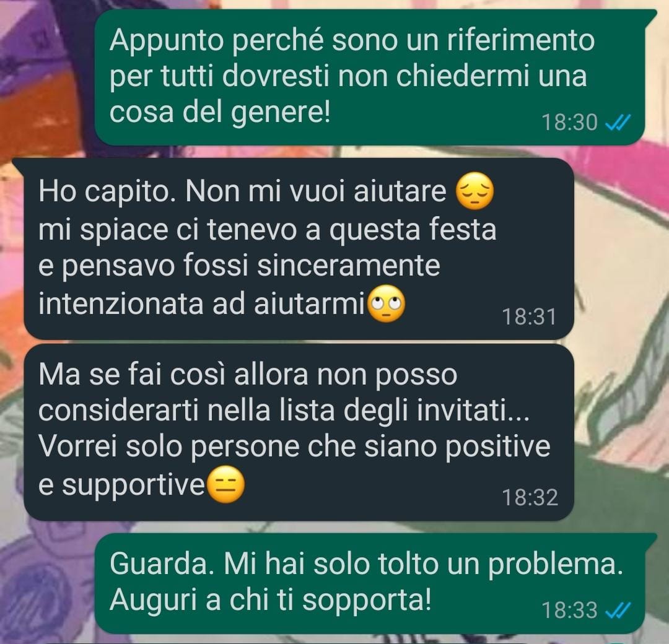Click the rolling eyes emoji after 'aiutarmi'
669x644 pixels.
pos(387,303)
